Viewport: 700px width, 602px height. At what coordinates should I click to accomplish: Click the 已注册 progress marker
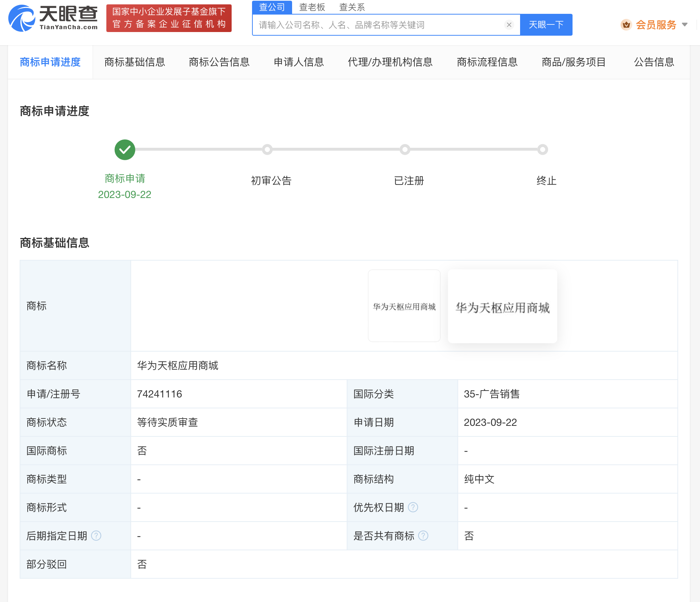[405, 150]
